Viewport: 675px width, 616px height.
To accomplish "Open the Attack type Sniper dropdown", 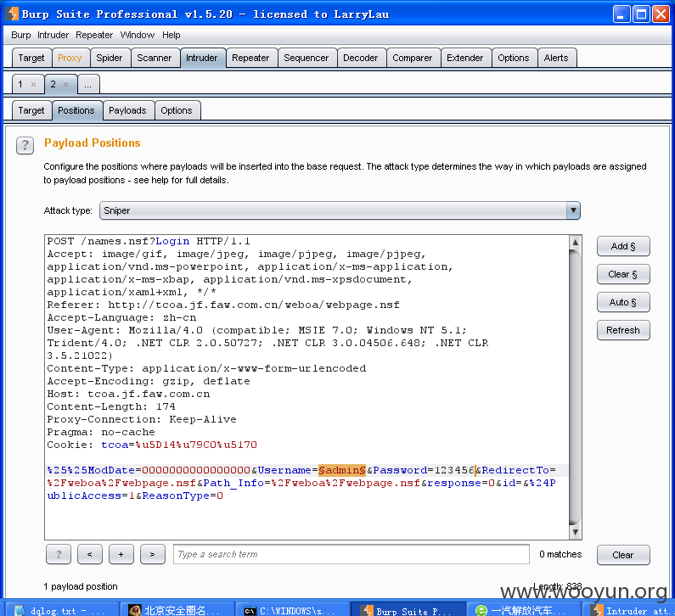I will 340,210.
